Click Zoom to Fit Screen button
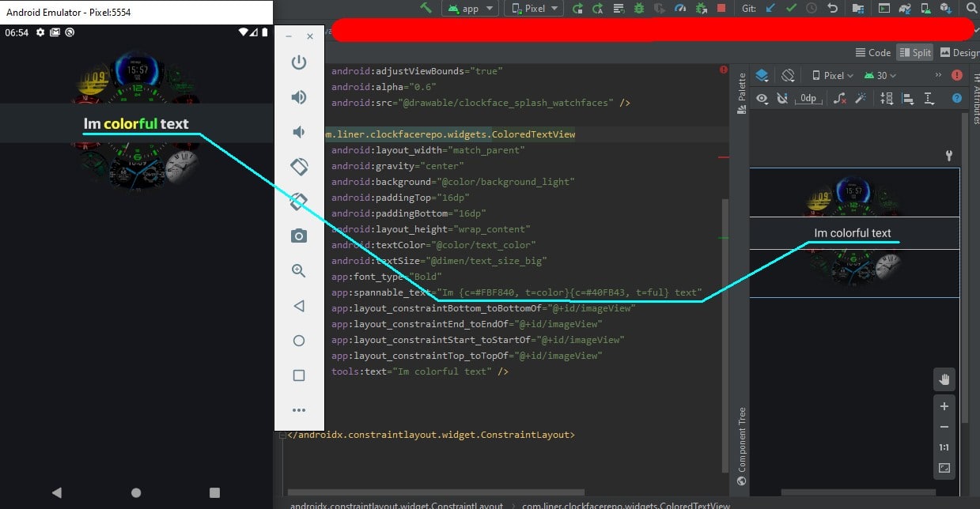 pyautogui.click(x=944, y=468)
